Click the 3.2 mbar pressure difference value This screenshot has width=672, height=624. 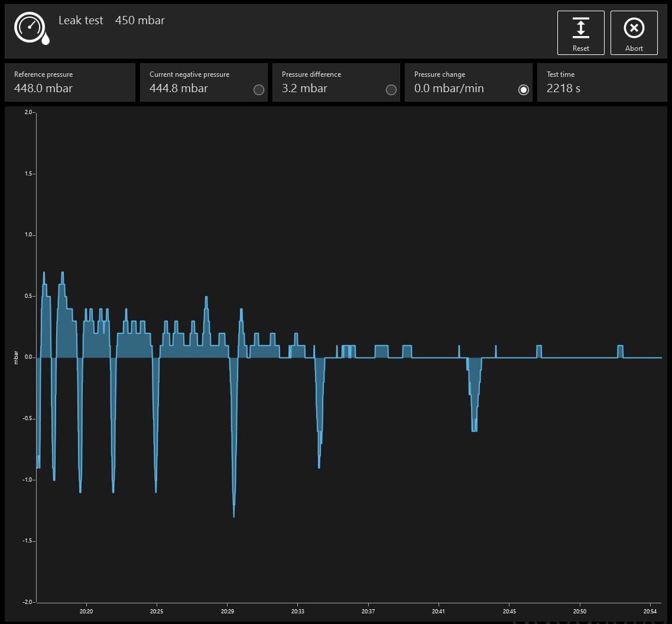point(304,89)
